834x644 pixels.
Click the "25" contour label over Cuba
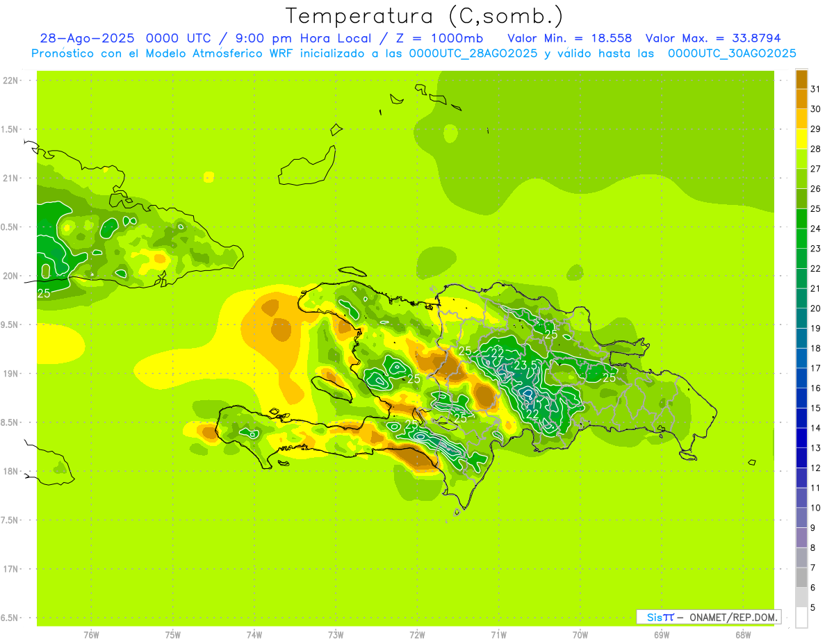44,293
